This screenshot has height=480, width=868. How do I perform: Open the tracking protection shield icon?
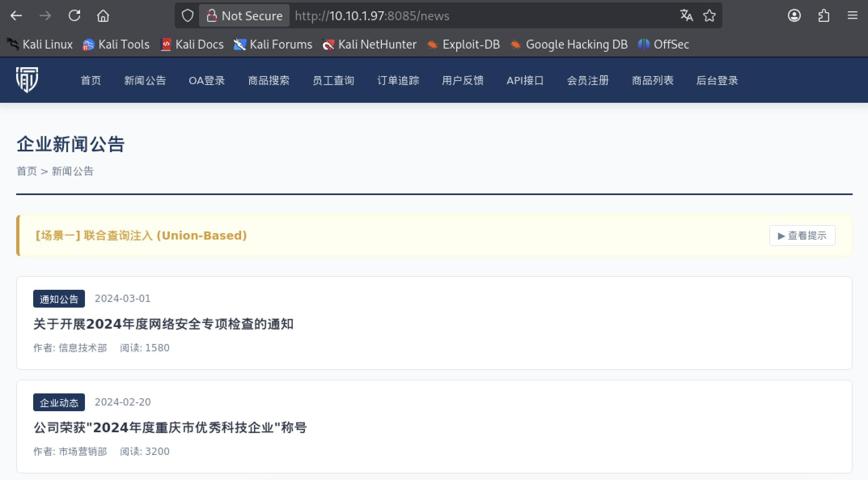click(187, 16)
